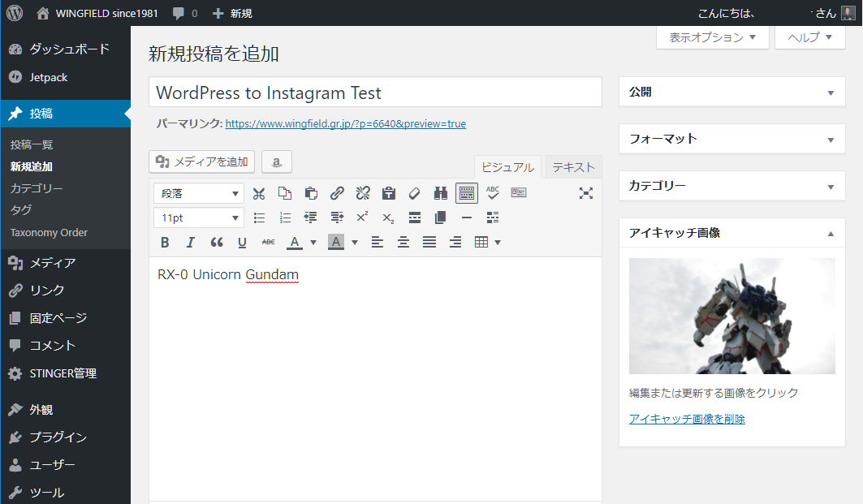Toggle bold formatting
Screen dimensions: 863x504
tap(165, 242)
